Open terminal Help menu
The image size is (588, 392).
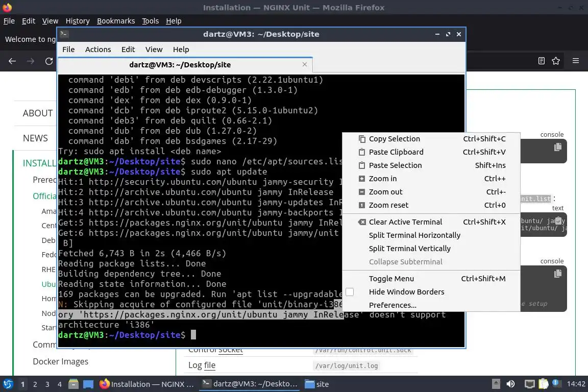(x=181, y=50)
